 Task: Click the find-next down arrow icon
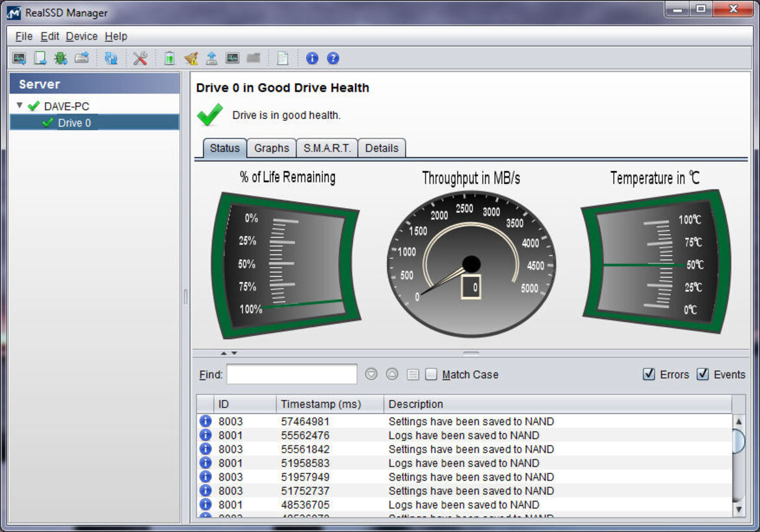pyautogui.click(x=371, y=375)
